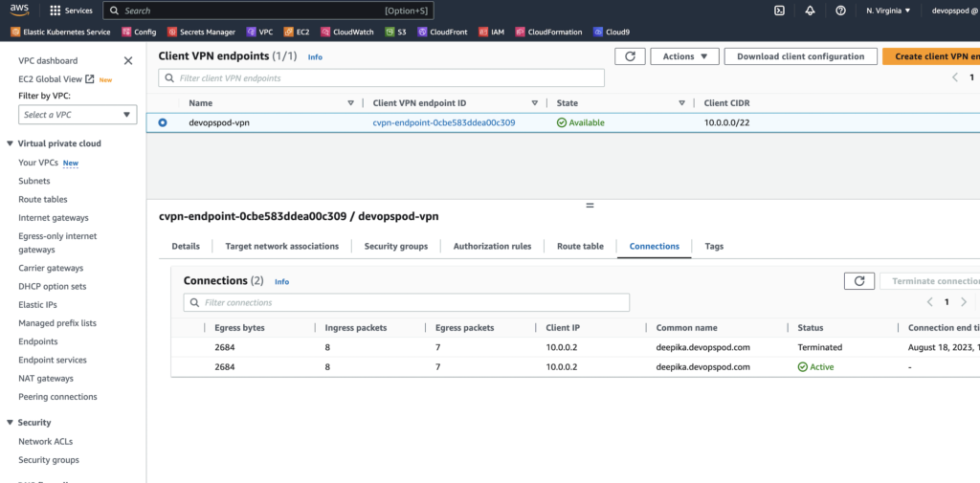
Task: Open Elastic Kubernetes Service shortcut
Action: pos(60,32)
